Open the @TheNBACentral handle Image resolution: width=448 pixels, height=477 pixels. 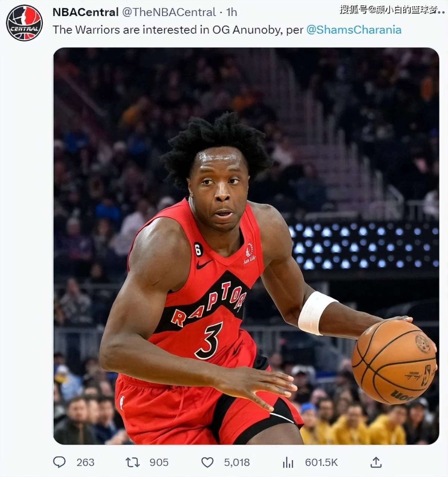click(169, 12)
